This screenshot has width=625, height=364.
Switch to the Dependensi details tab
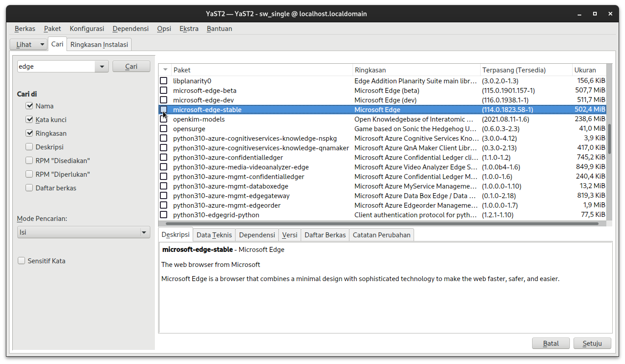257,235
